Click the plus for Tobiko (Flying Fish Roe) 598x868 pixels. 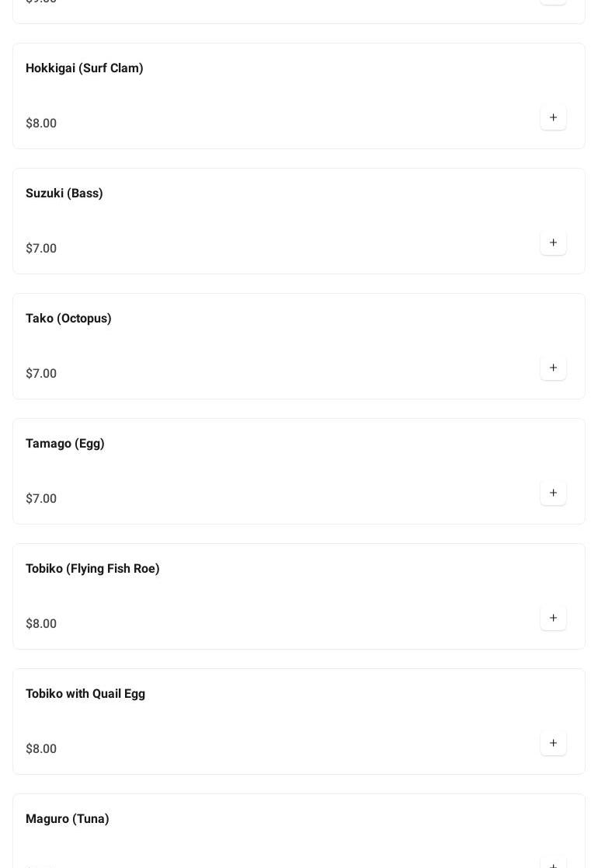[553, 619]
